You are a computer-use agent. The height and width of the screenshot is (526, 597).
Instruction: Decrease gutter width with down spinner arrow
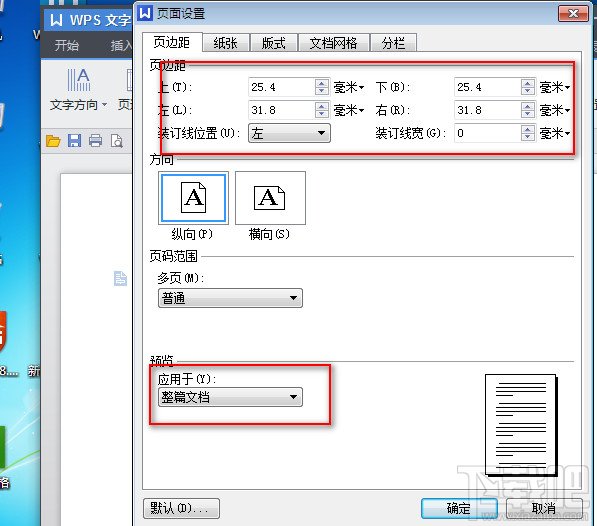[x=527, y=137]
